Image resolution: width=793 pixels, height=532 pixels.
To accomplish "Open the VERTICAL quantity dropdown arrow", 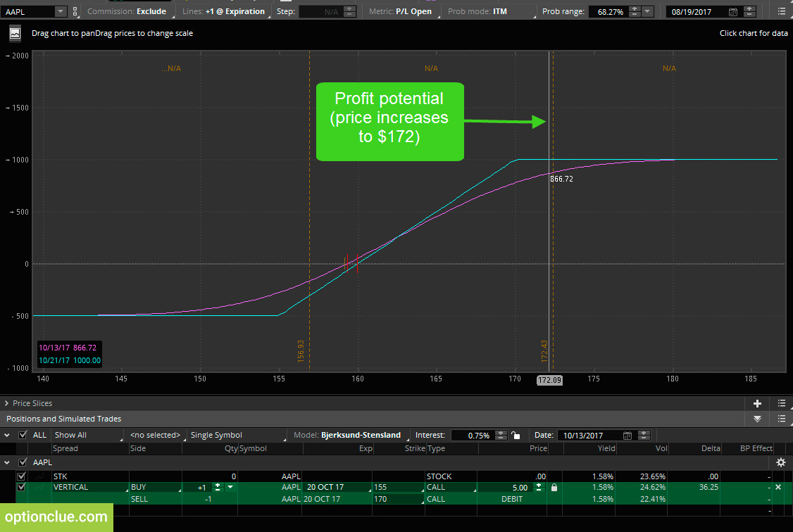I will [x=230, y=487].
